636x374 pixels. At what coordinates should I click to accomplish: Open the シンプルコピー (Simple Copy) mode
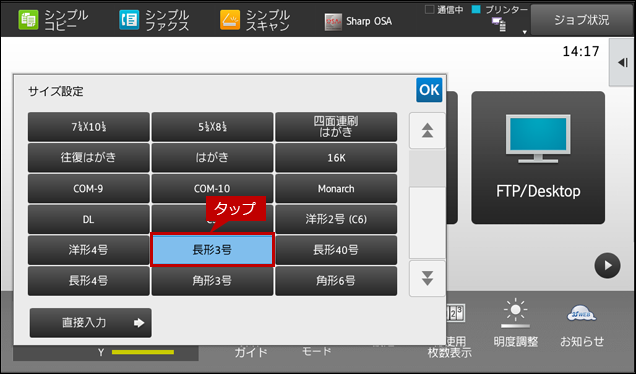click(53, 20)
